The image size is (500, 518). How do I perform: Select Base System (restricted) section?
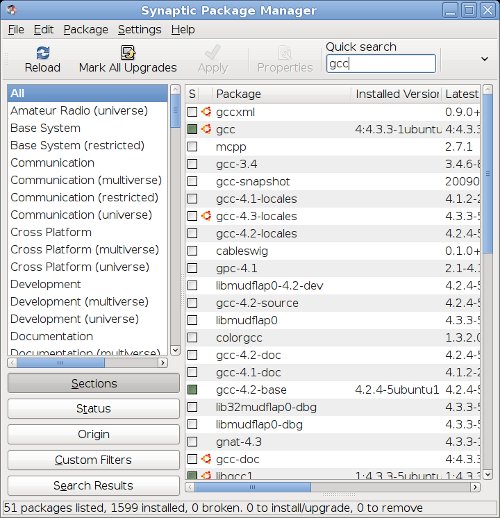(87, 145)
